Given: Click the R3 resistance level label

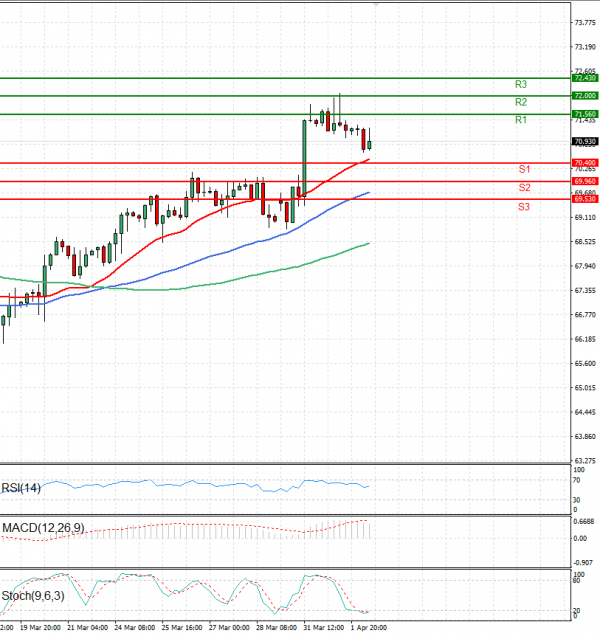Looking at the screenshot, I should [521, 85].
